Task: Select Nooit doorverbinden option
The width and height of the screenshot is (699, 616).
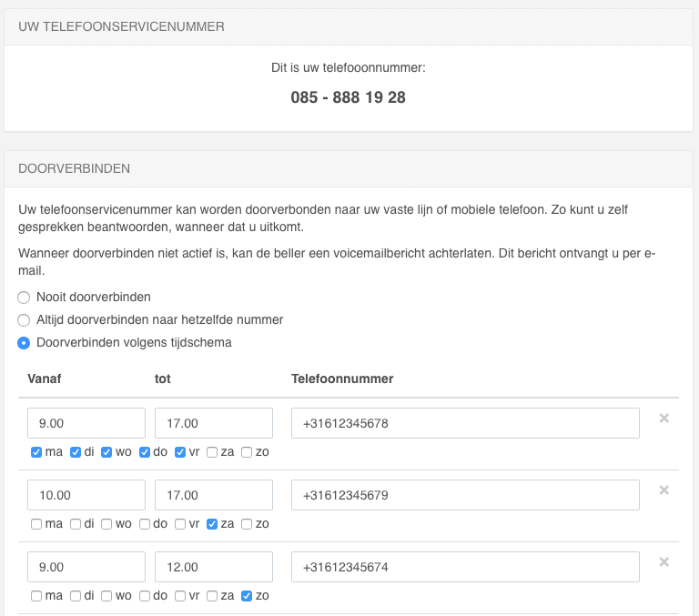Action: [25, 298]
